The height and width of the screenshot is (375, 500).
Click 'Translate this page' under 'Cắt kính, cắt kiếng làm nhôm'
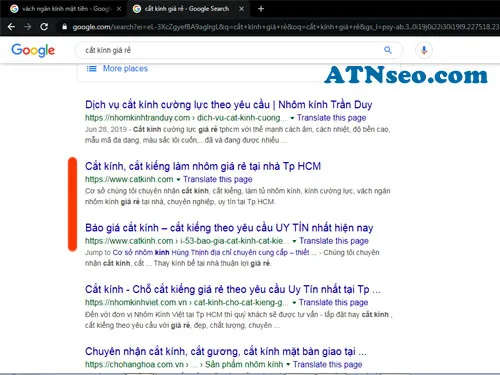pyautogui.click(x=217, y=179)
